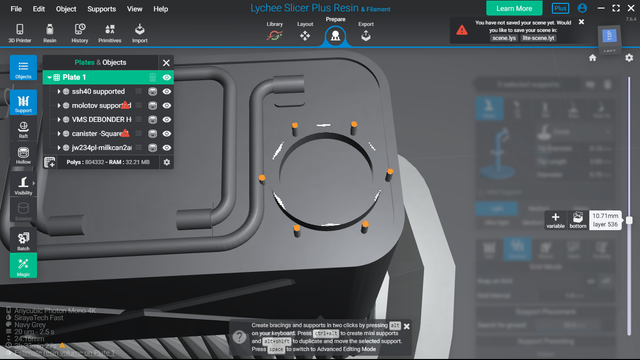
Task: Open the Resin settings
Action: pos(50,33)
